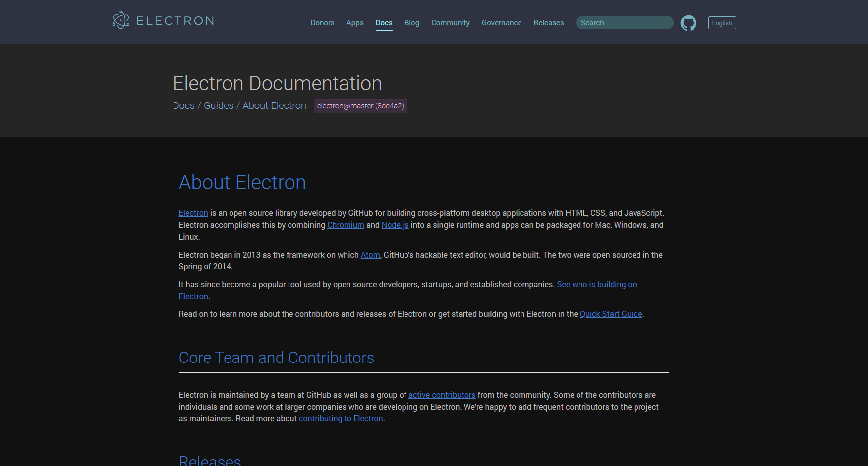
Task: Open the Node.js hyperlink
Action: [x=395, y=225]
